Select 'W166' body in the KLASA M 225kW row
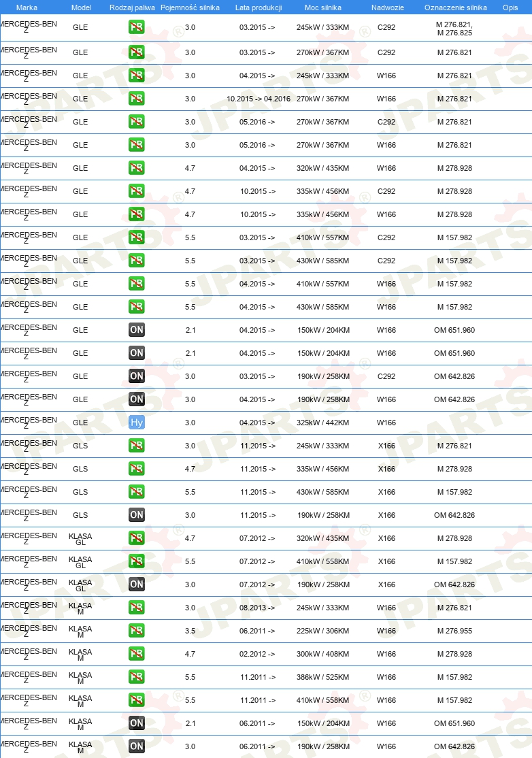 point(386,631)
